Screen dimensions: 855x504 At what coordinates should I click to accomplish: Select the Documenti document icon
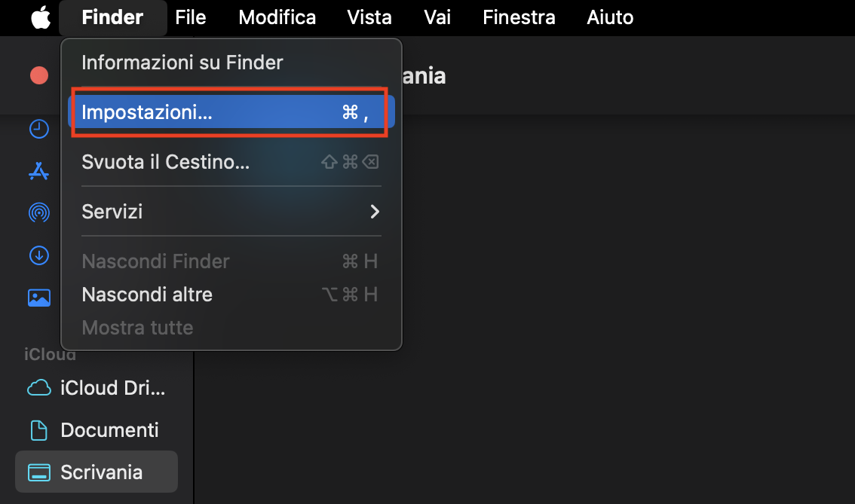(x=39, y=429)
